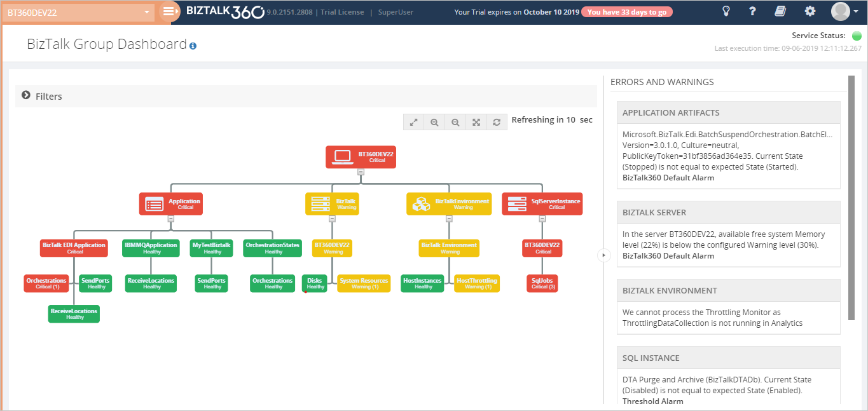Click 'BizTalk360 Default Alarm' under BizTalk Server

[x=668, y=256]
